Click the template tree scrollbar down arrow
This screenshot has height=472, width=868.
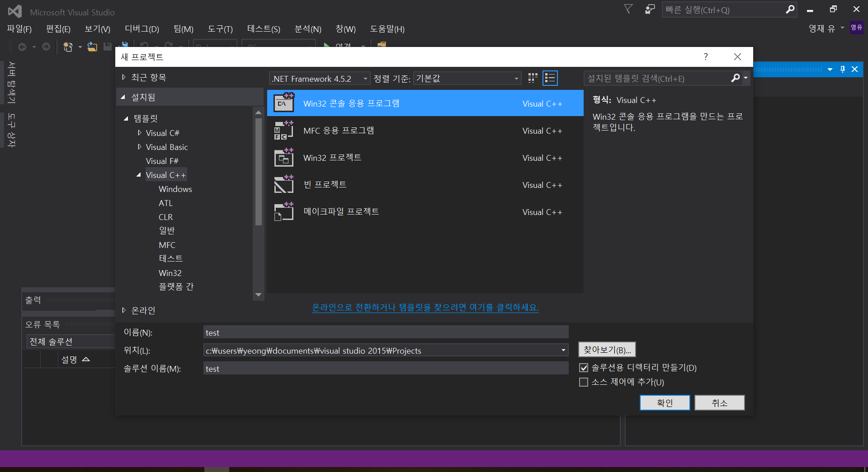(x=259, y=295)
